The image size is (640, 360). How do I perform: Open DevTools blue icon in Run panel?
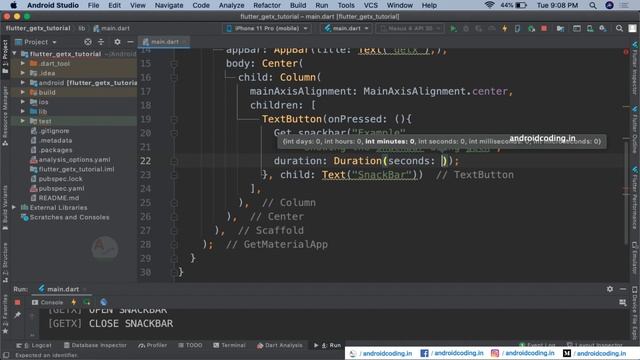point(104,302)
